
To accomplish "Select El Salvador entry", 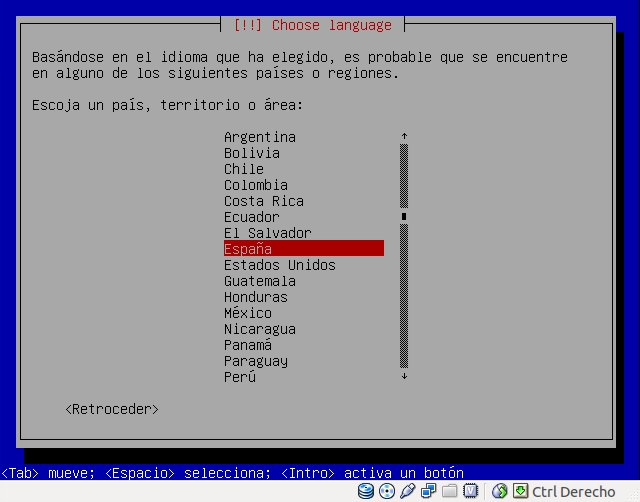I will point(304,233).
